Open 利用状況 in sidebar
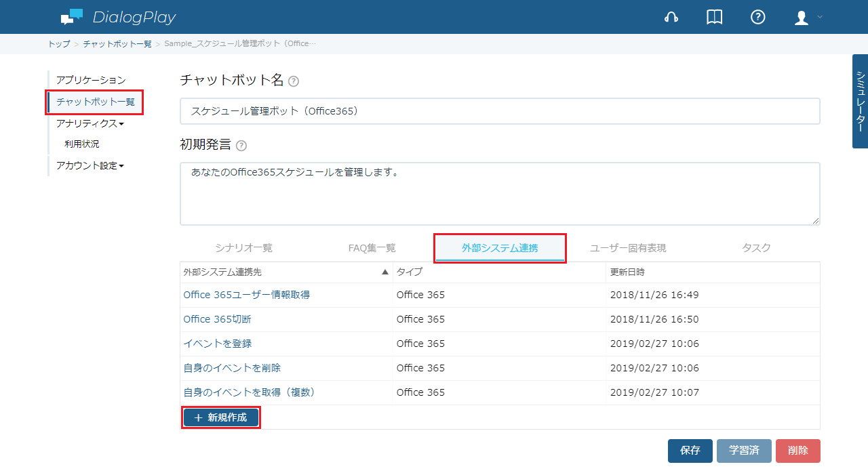Image resolution: width=868 pixels, height=473 pixels. pos(82,144)
